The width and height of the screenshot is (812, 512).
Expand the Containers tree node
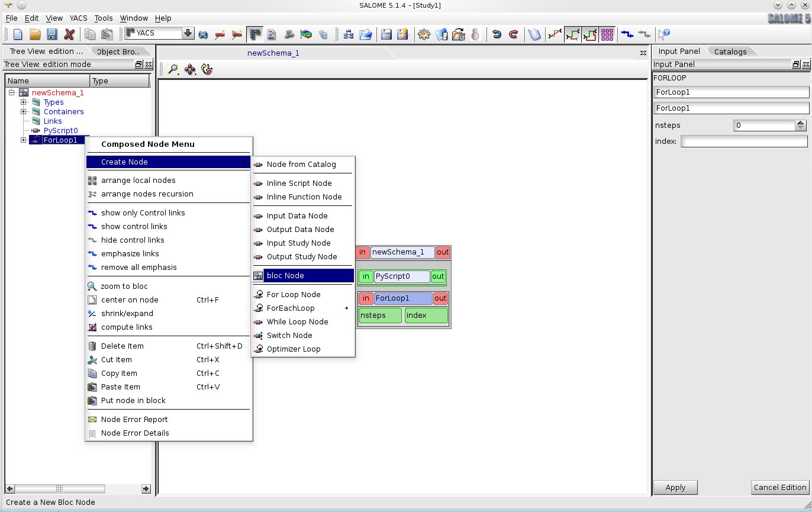click(x=24, y=111)
